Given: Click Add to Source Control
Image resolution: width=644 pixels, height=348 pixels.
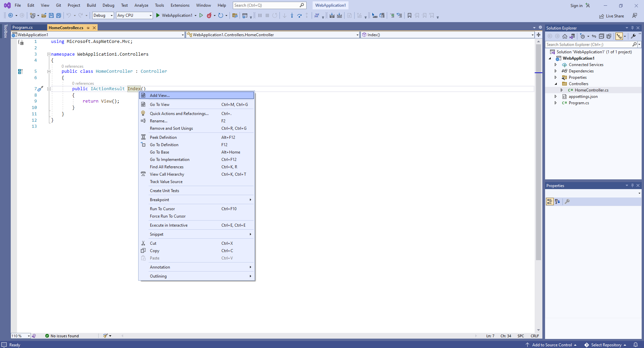Looking at the screenshot, I should pos(552,345).
